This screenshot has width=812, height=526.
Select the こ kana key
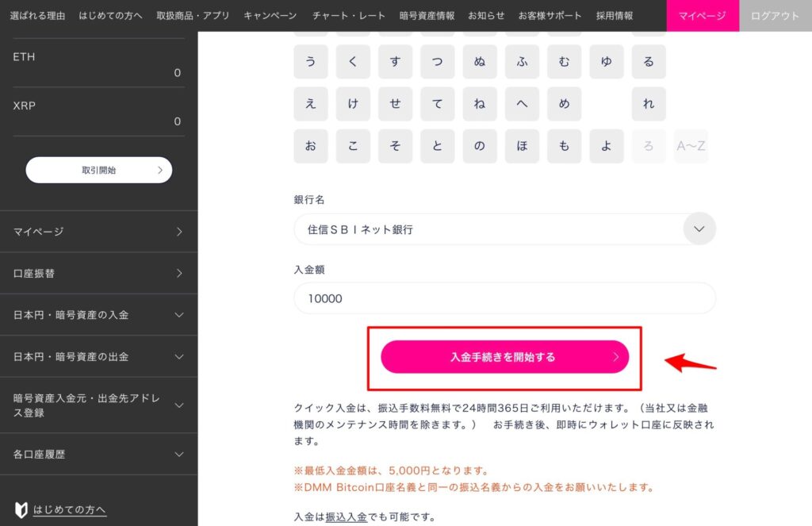353,146
